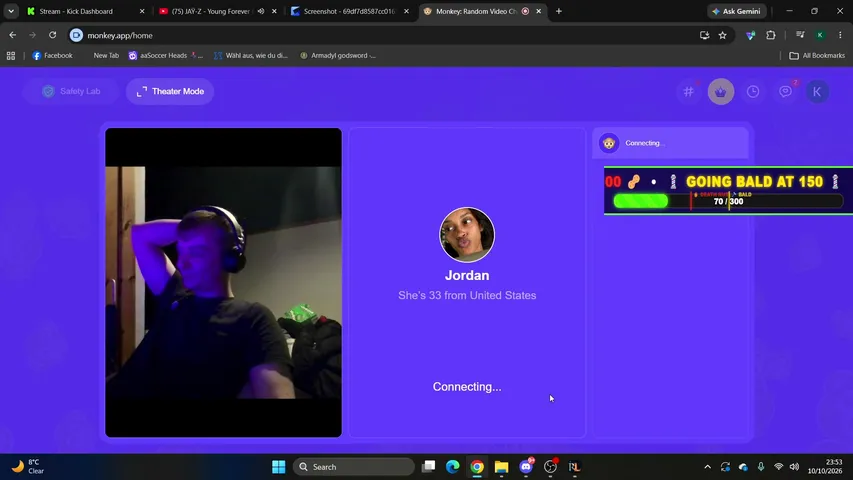The height and width of the screenshot is (480, 853).
Task: Open Task View on taskbar
Action: click(429, 467)
